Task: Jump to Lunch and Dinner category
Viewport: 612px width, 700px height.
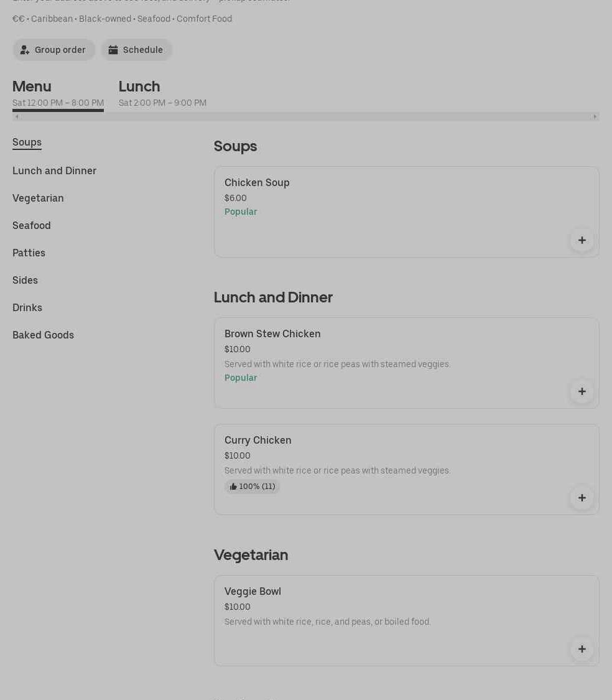Action: tap(54, 170)
